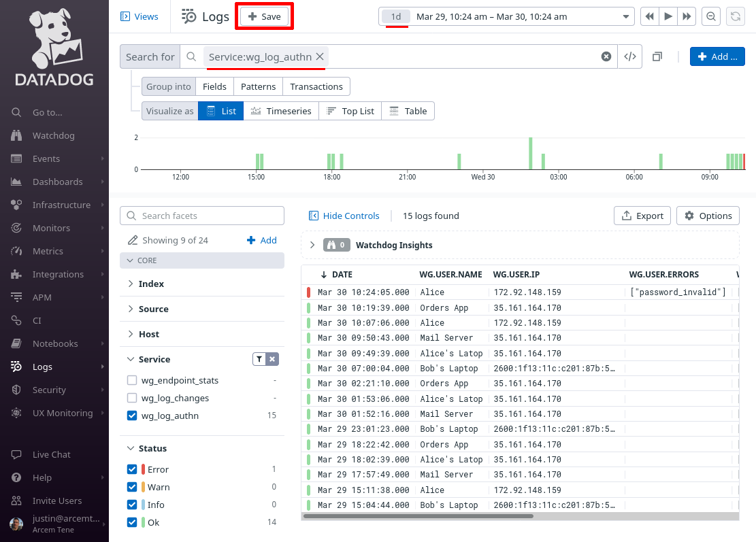Open the Go to search icon

[16, 112]
